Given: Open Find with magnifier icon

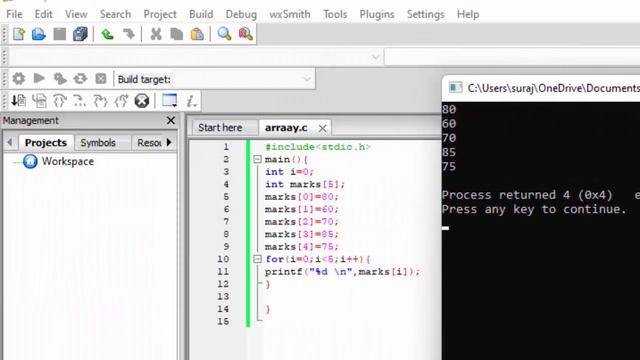Looking at the screenshot, I should tap(224, 34).
